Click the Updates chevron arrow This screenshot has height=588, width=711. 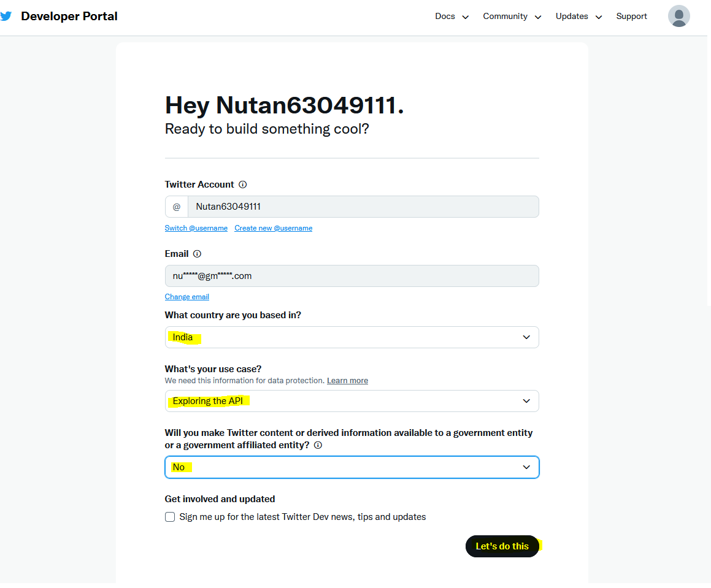pyautogui.click(x=599, y=17)
